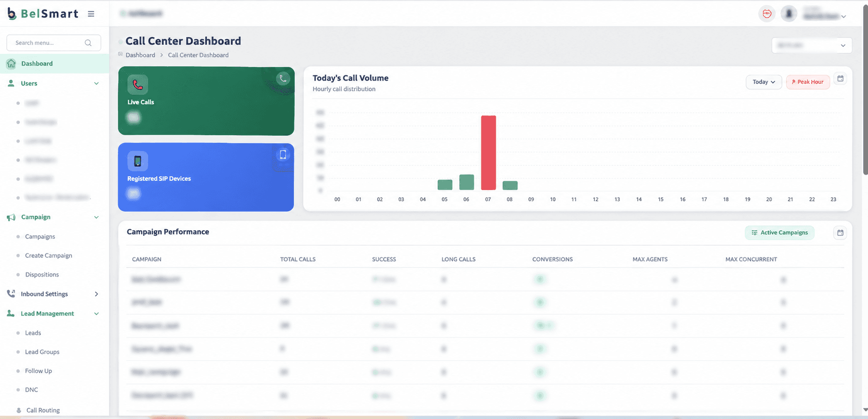
Task: Open Follow Up in the sidebar
Action: [38, 371]
